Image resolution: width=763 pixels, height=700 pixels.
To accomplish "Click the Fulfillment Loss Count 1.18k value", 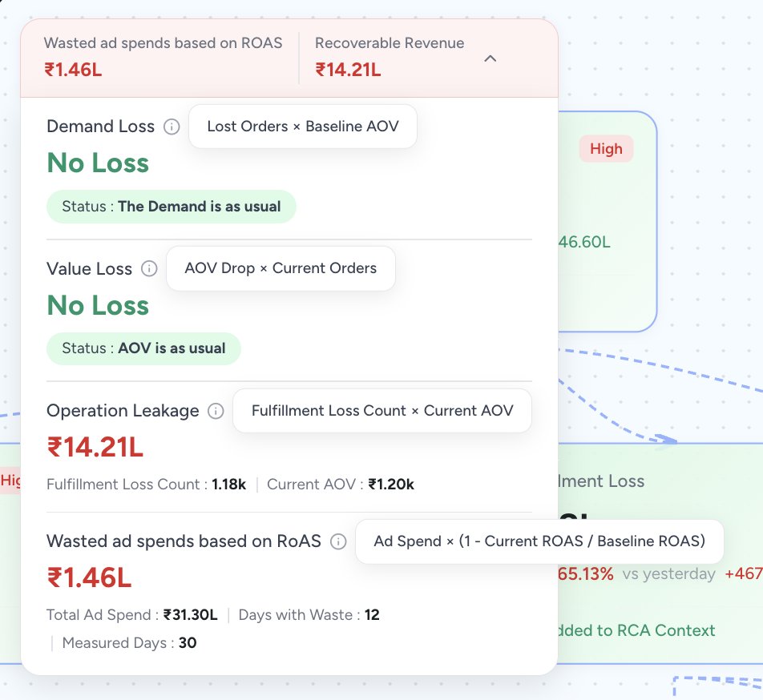I will (229, 485).
